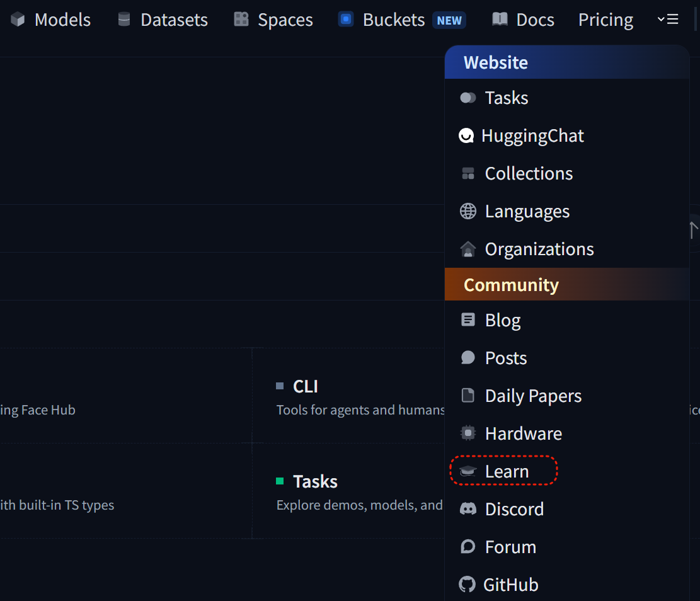Select Daily Papers menu entry
Screen dimensions: 700x601
click(567, 396)
